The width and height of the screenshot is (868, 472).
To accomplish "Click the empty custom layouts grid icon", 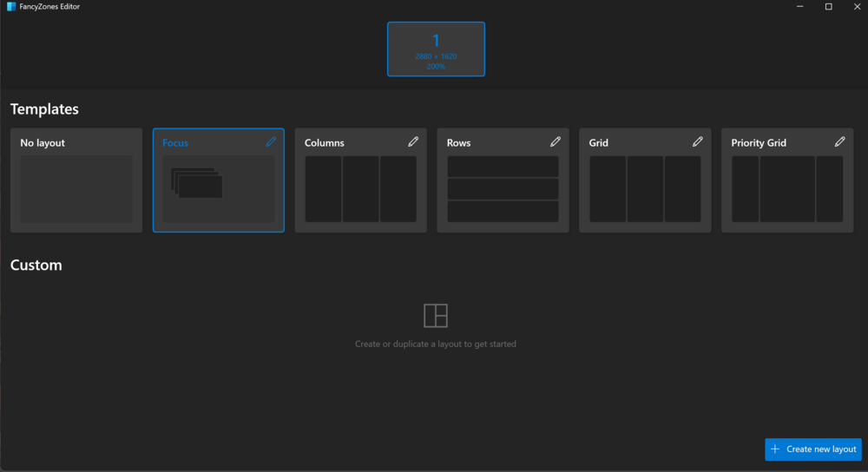I will click(436, 316).
